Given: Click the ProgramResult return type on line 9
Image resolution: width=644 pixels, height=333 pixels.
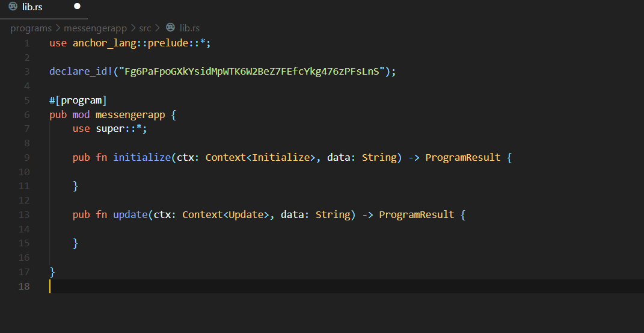Looking at the screenshot, I should [463, 157].
